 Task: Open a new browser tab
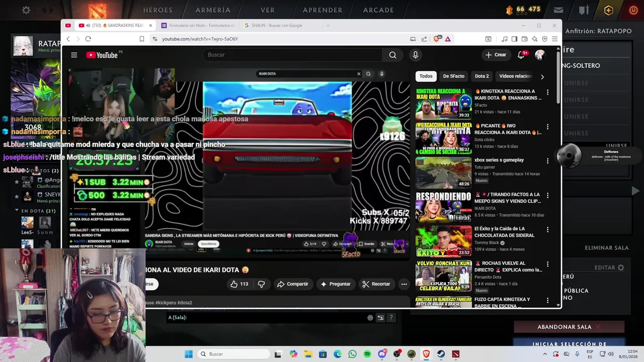click(x=328, y=26)
